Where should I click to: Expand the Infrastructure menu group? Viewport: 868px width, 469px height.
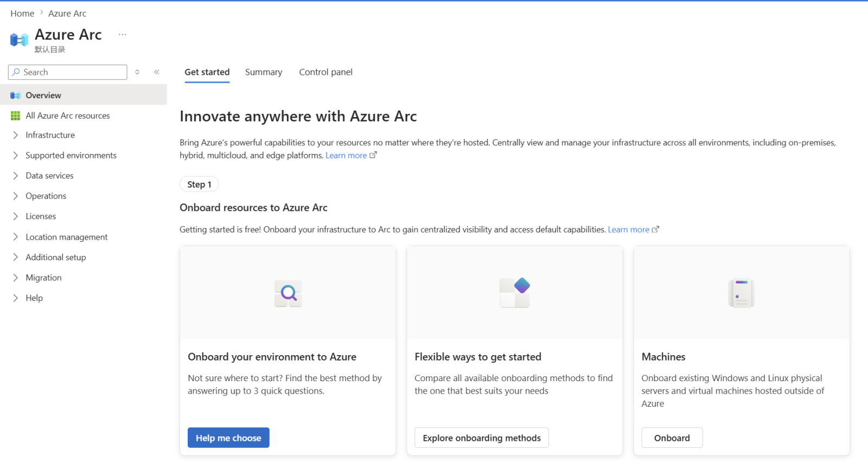(16, 135)
